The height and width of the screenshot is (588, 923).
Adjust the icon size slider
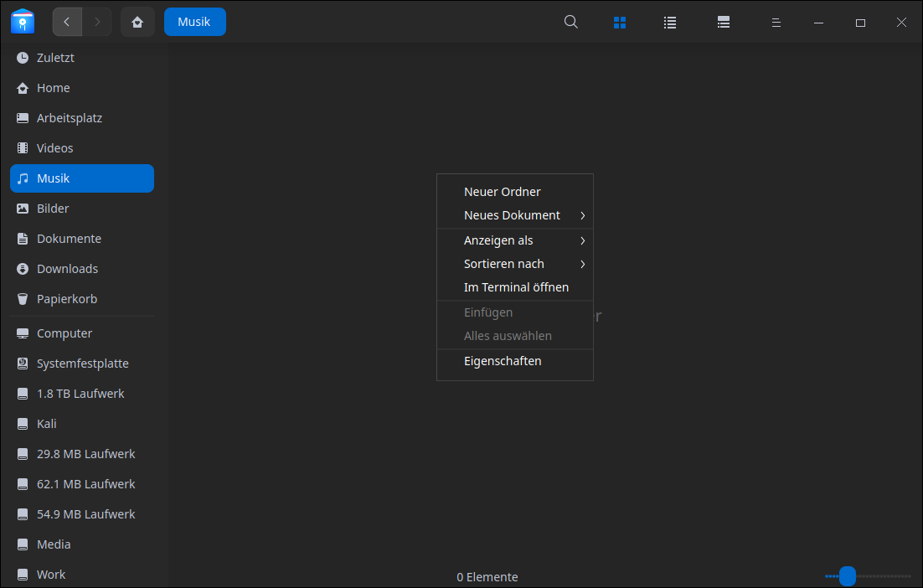[846, 576]
